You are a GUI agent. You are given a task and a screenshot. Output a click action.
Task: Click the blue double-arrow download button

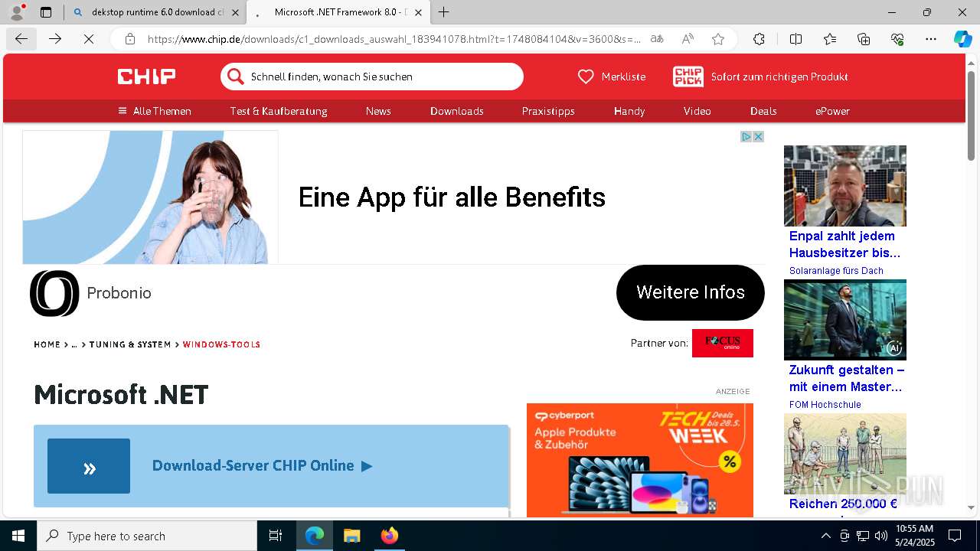pyautogui.click(x=89, y=466)
